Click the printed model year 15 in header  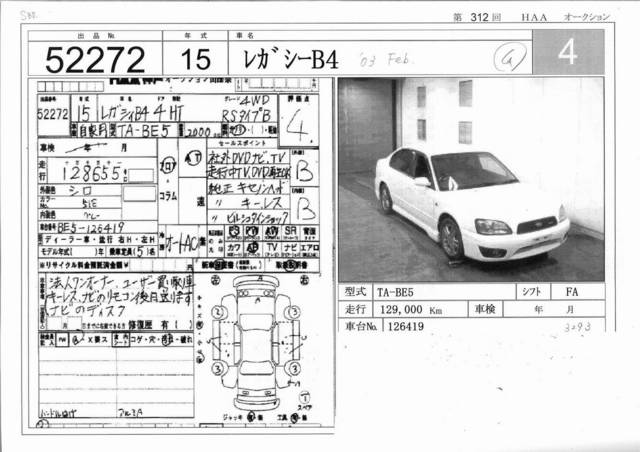pos(196,59)
